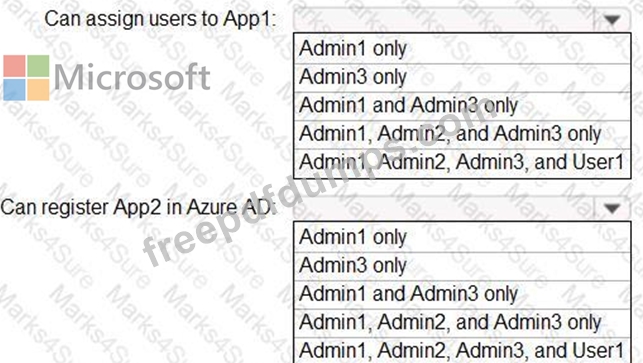
Task: Choose 'Admin1 and Admin3 only' for App1
Action: tap(462, 105)
